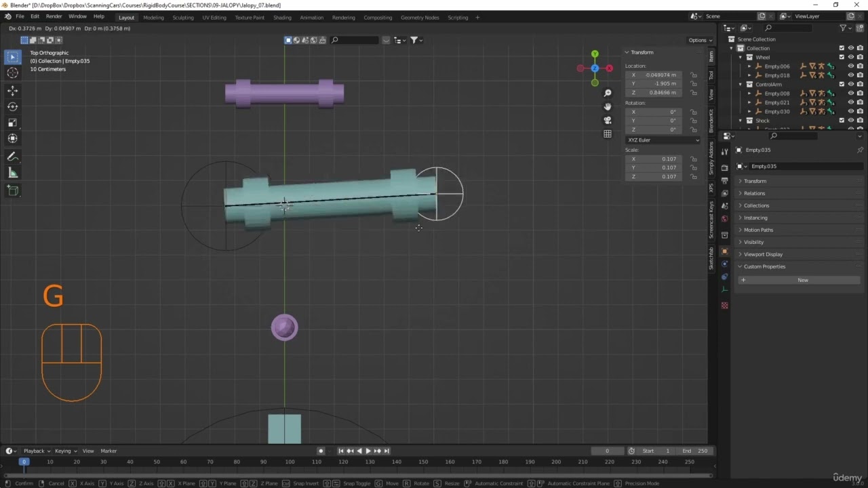This screenshot has width=868, height=488.
Task: Switch to the Geometry Nodes workspace tab
Action: (420, 18)
